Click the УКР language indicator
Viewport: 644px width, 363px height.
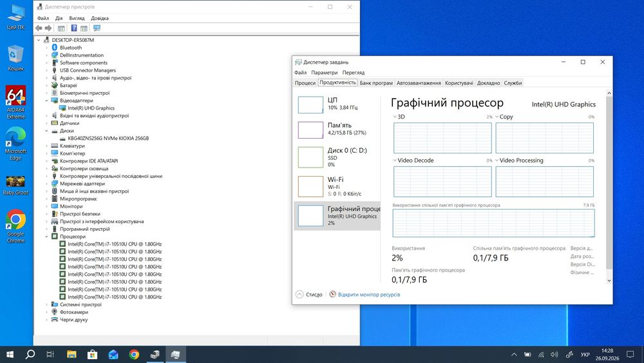point(585,355)
